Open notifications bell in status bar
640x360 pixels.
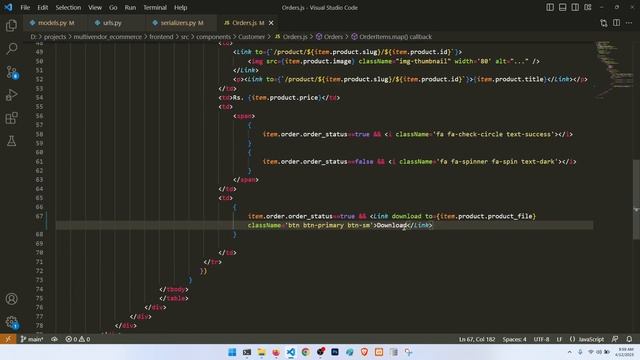point(629,339)
